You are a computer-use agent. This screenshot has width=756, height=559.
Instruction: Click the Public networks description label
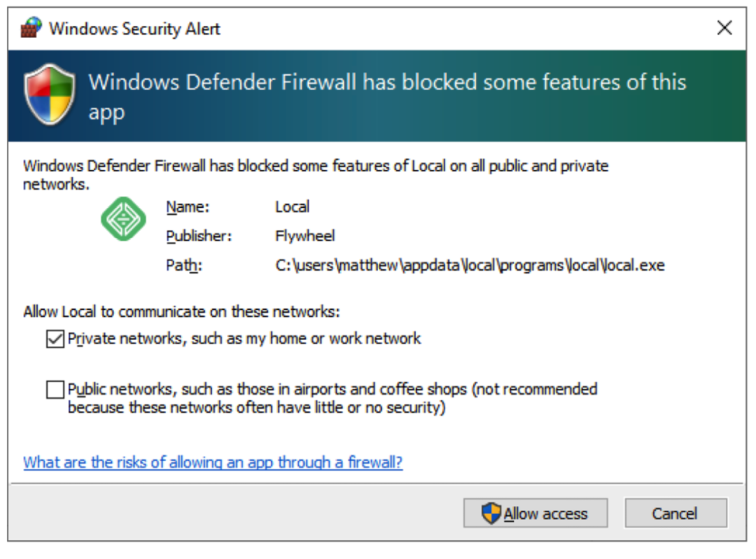[x=332, y=398]
